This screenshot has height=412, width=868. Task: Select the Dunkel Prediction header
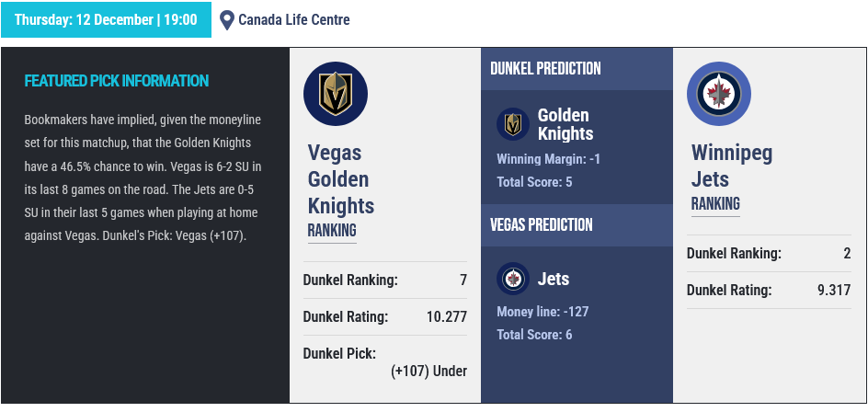[x=545, y=69]
